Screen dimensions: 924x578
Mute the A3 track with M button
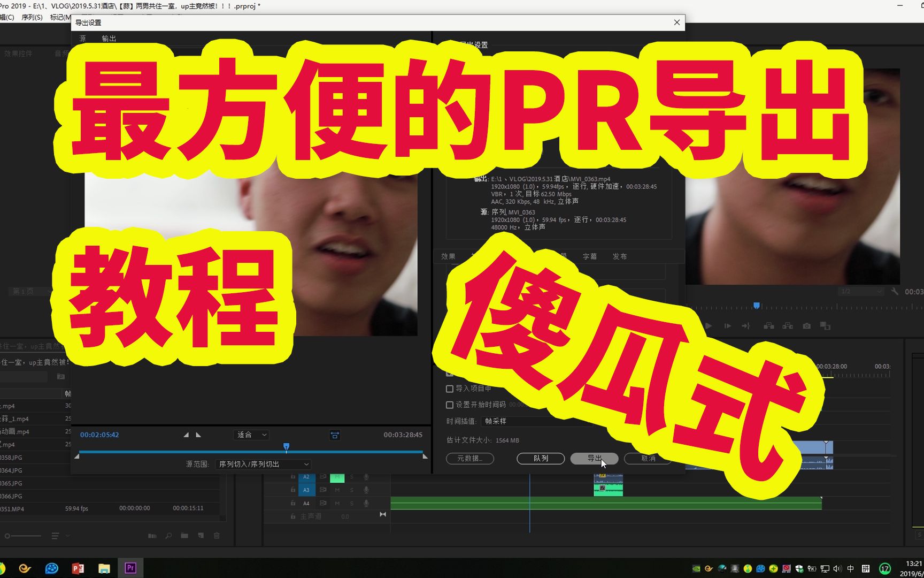[x=337, y=490]
